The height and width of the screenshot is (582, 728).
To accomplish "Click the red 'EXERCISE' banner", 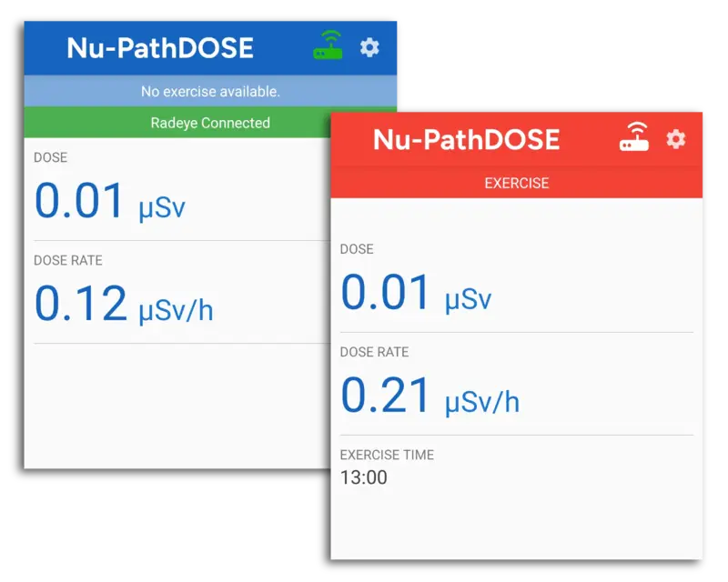I will pyautogui.click(x=516, y=183).
